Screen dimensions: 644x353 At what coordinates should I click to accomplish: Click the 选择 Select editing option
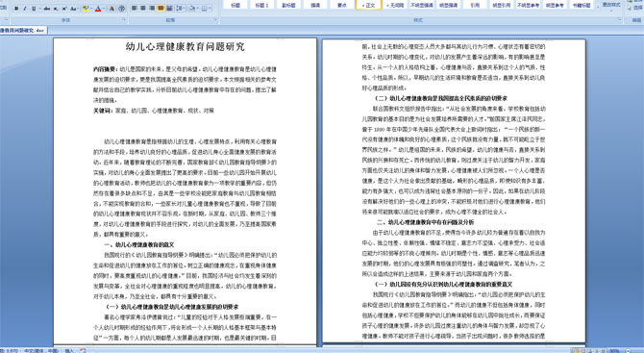click(x=635, y=8)
